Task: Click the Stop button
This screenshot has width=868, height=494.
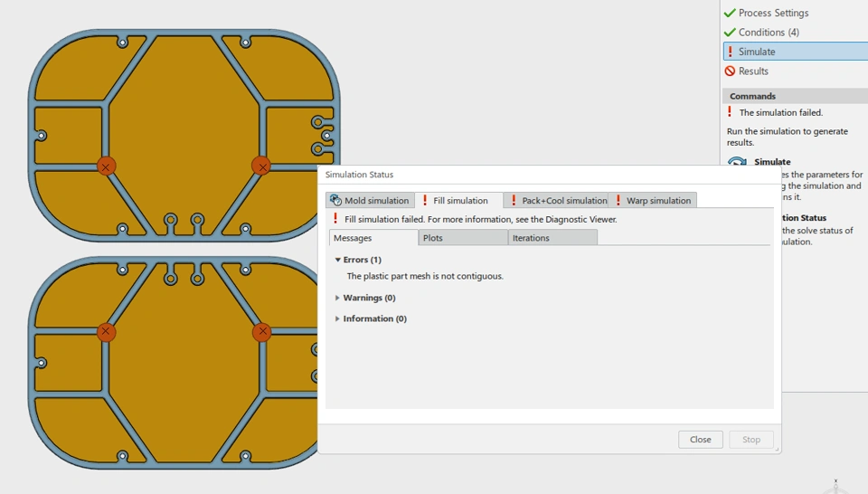Action: point(751,439)
